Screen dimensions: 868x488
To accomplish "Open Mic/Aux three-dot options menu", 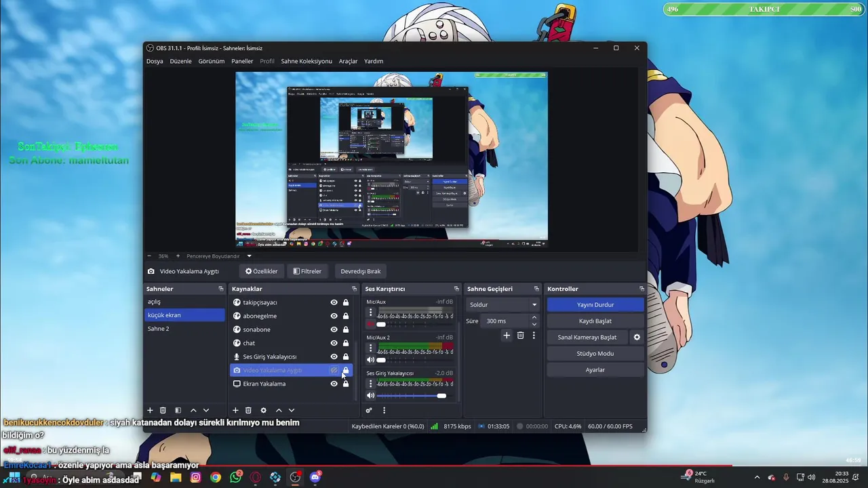I will 370,312.
